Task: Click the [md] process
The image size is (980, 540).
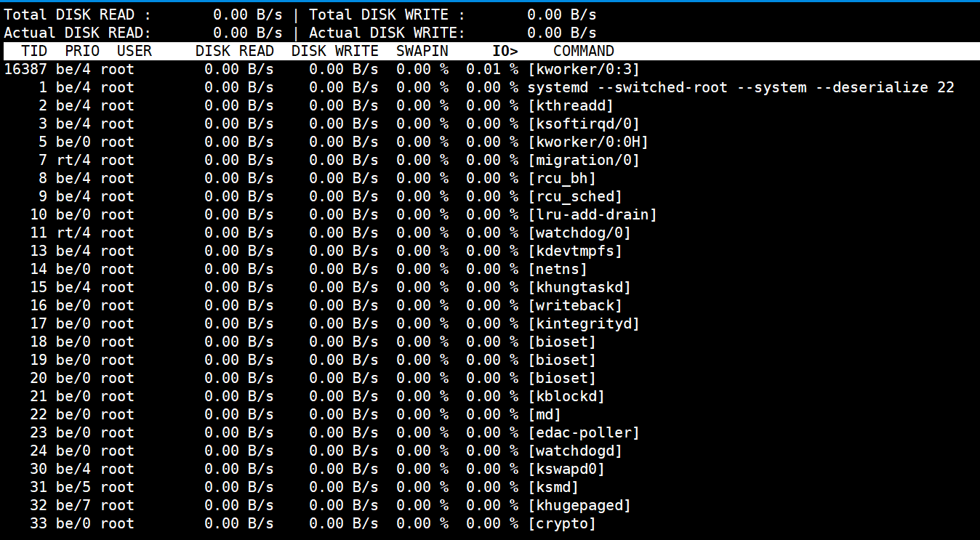Action: point(545,414)
